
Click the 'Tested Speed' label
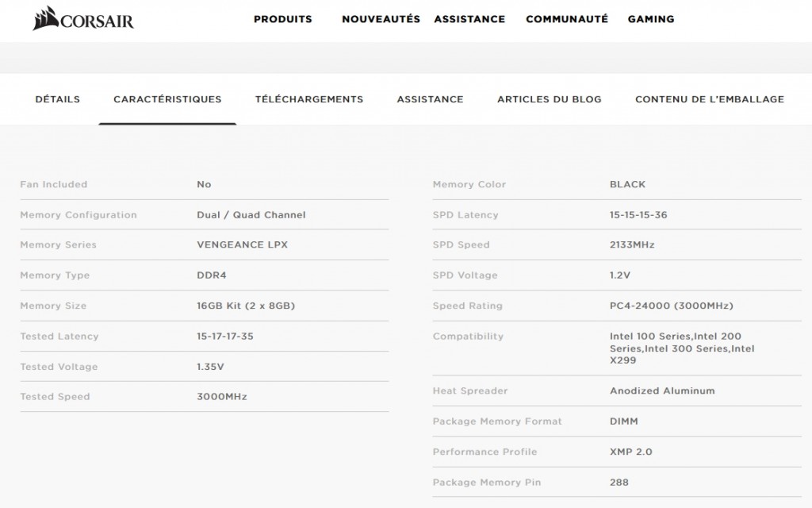coord(55,397)
